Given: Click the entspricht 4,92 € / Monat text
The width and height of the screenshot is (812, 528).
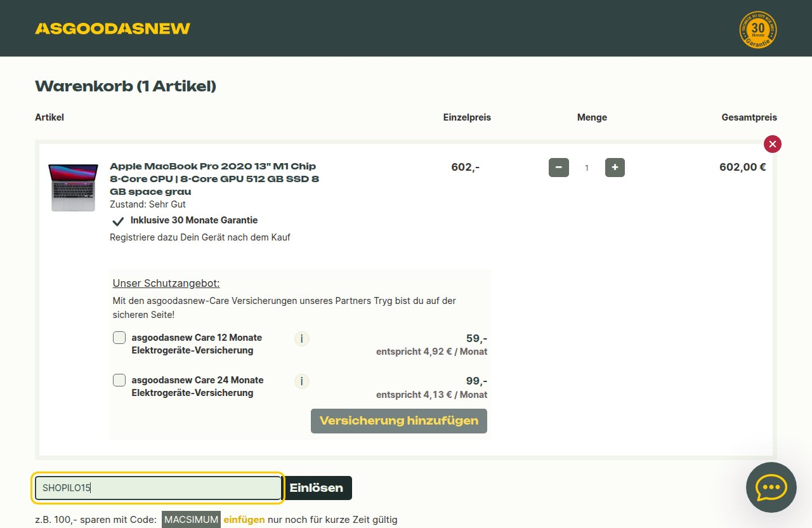Looking at the screenshot, I should (x=432, y=352).
